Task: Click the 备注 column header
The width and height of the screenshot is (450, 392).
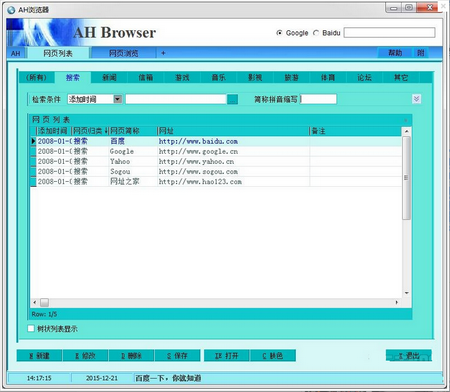Action: point(356,131)
